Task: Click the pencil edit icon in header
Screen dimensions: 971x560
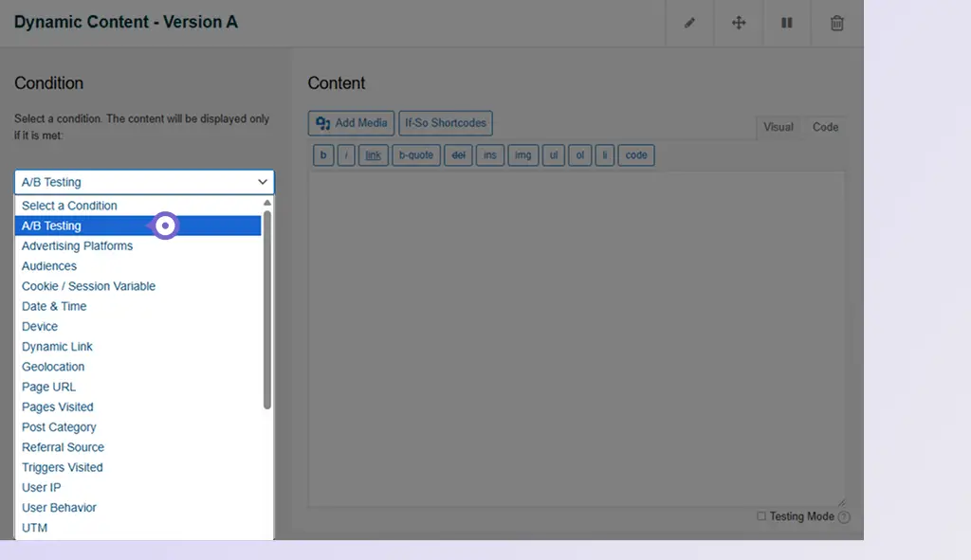Action: point(689,23)
